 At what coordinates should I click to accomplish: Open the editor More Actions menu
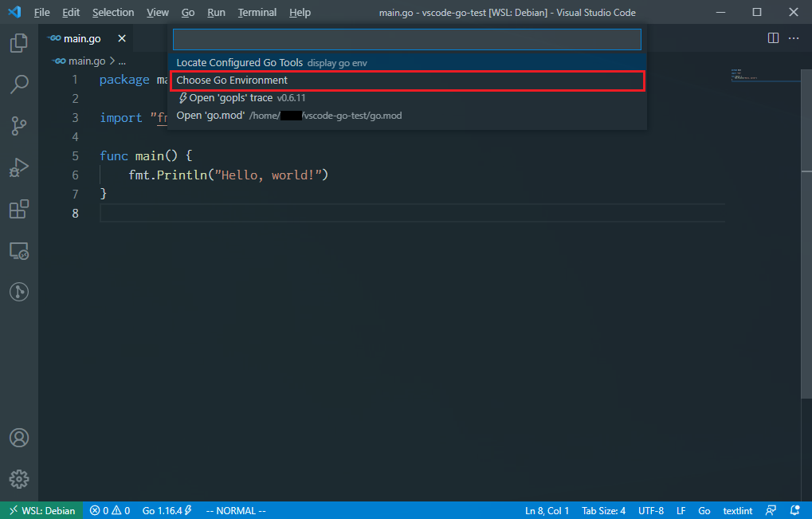tap(793, 37)
